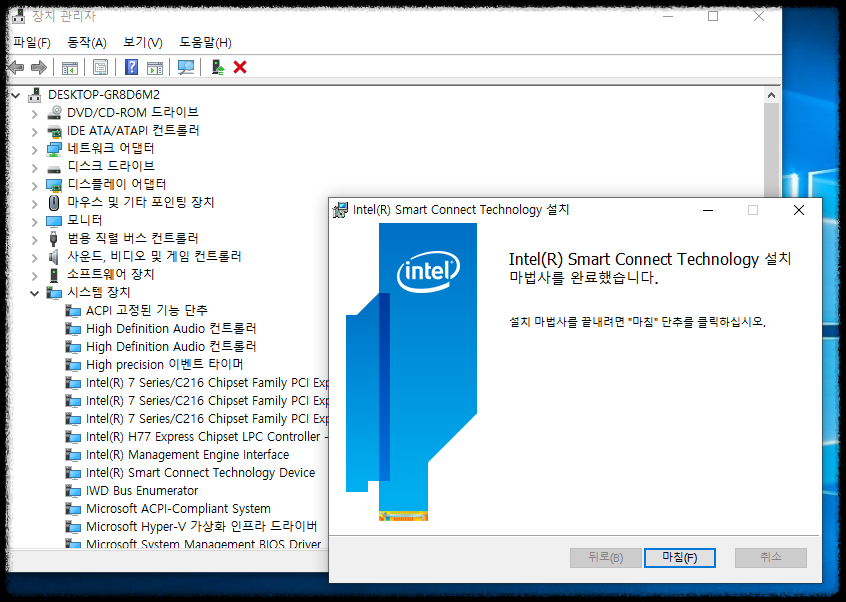Select the 시스템 장치 folder icon
The image size is (846, 602).
pyautogui.click(x=54, y=292)
